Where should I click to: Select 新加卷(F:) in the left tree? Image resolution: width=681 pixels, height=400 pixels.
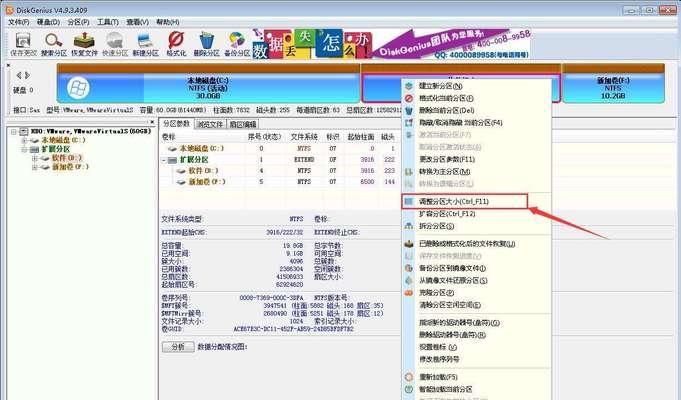pos(70,167)
